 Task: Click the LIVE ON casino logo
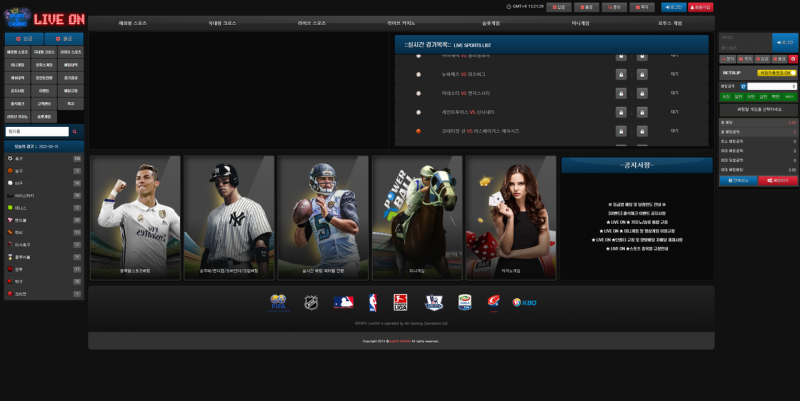tap(44, 17)
